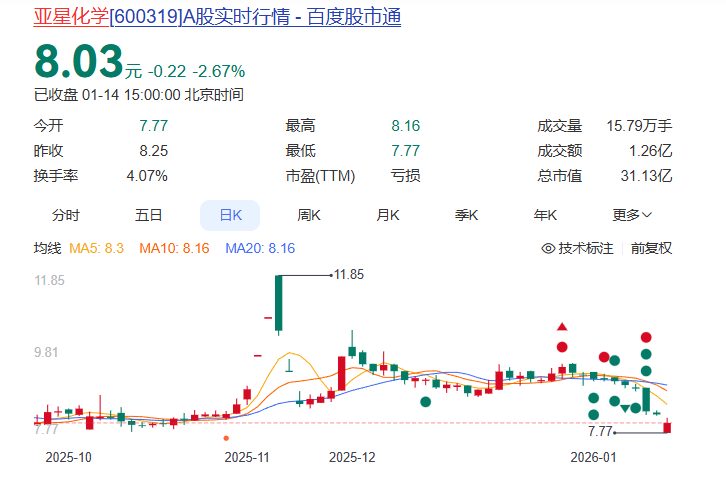726x480 pixels.
Task: Click the small orange dot below the chart
Action: [226, 438]
